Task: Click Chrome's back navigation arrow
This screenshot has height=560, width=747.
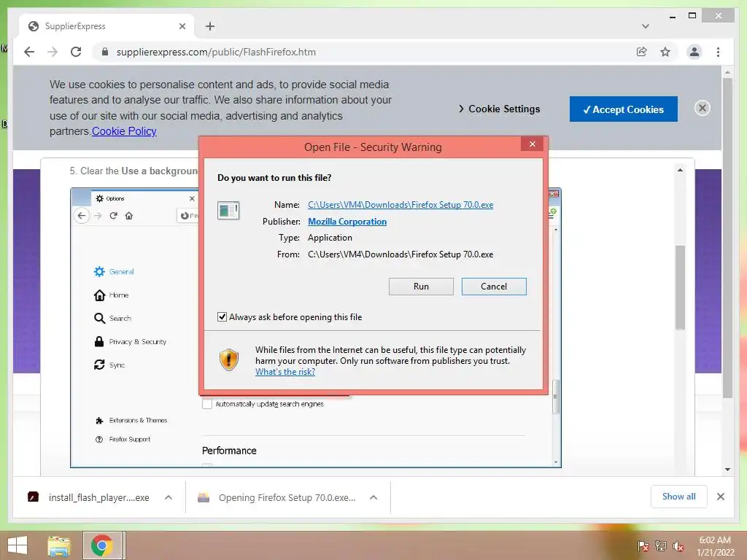Action: 29,52
